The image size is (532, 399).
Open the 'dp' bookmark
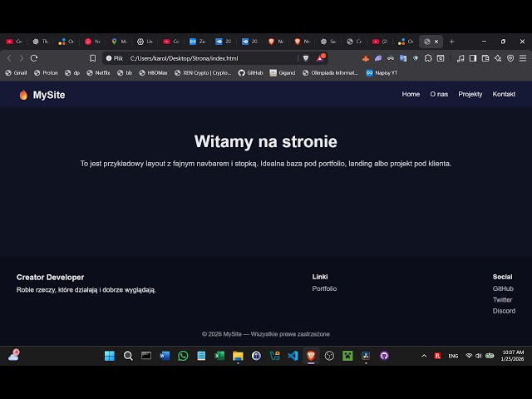[x=72, y=72]
